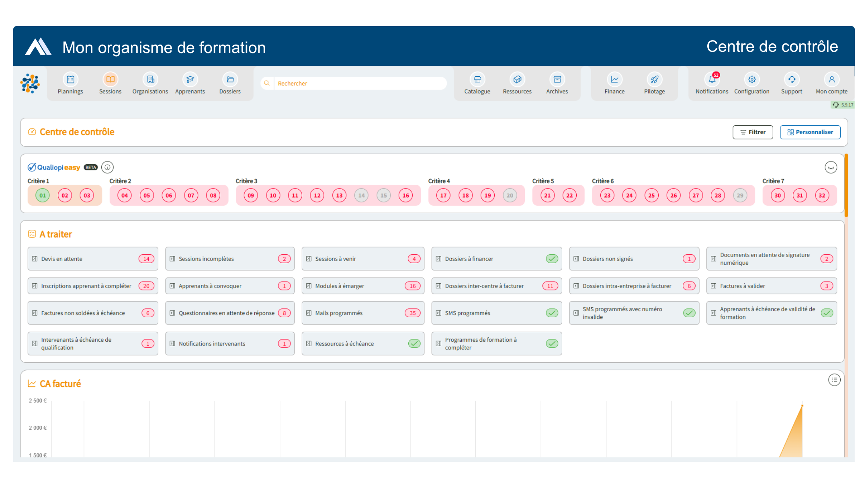The image size is (868, 488).
Task: Open Programmes de formation à compléter
Action: click(x=497, y=343)
